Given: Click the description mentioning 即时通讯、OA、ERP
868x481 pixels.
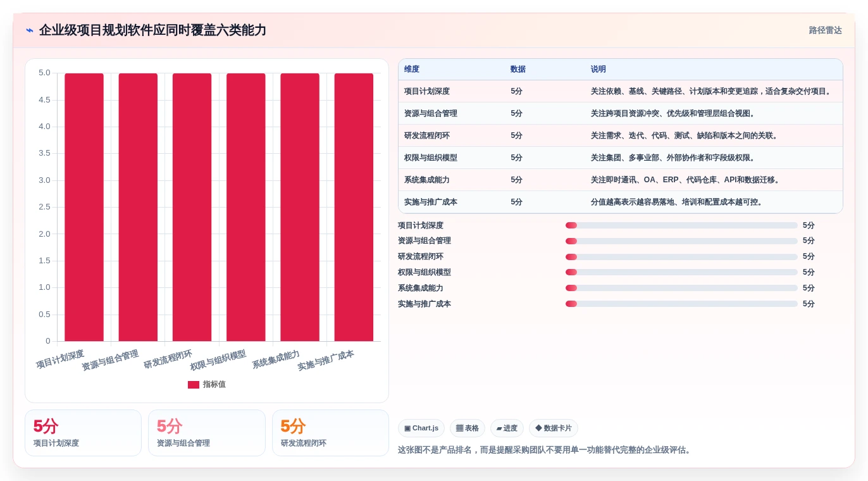Looking at the screenshot, I should point(686,180).
